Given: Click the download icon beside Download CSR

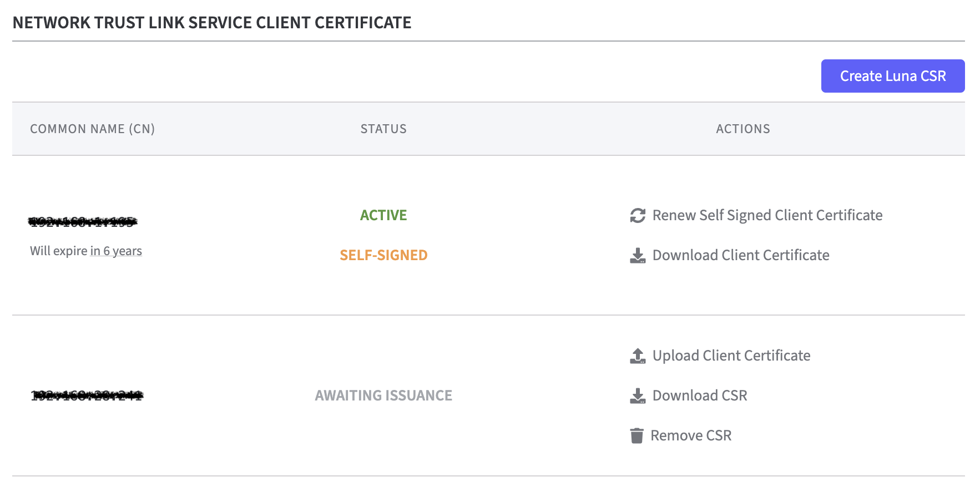Looking at the screenshot, I should 638,395.
